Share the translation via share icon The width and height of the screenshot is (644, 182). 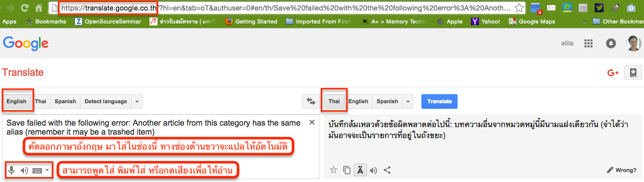(x=386, y=170)
